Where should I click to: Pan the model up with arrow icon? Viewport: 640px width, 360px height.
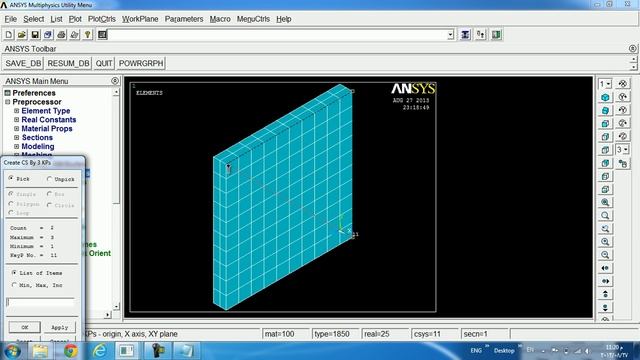tap(605, 294)
